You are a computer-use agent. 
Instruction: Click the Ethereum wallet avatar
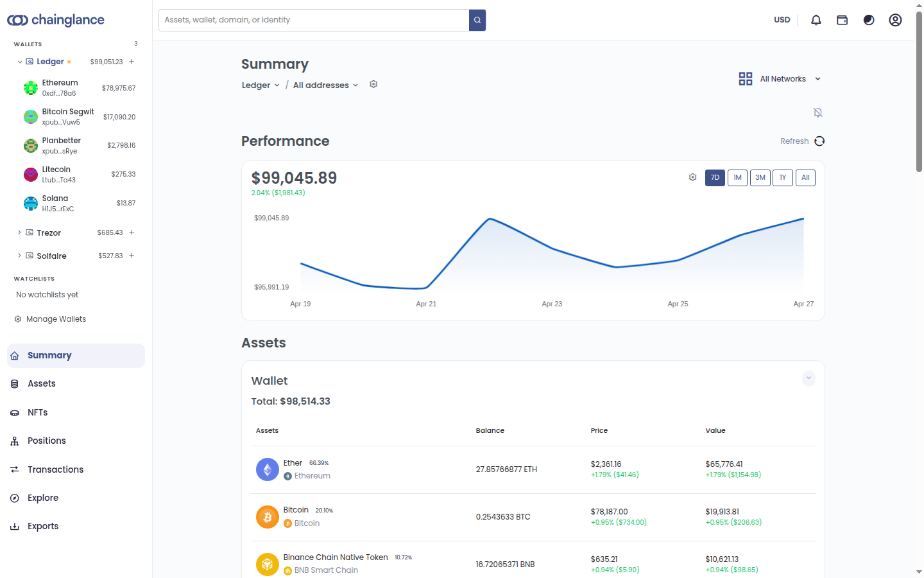[x=31, y=88]
